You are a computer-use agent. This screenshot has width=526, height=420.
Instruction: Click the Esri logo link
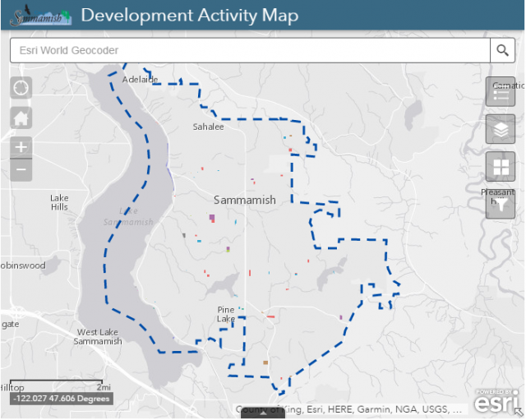497,401
